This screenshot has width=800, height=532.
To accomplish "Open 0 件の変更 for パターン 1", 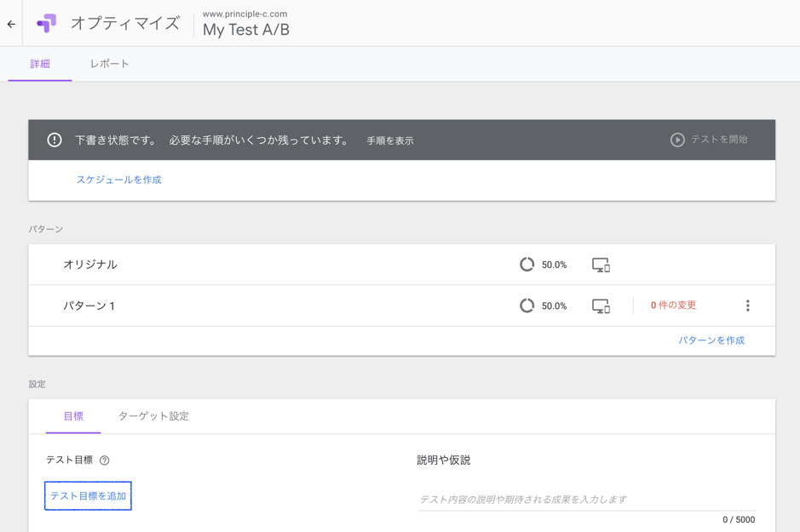I will pos(673,306).
